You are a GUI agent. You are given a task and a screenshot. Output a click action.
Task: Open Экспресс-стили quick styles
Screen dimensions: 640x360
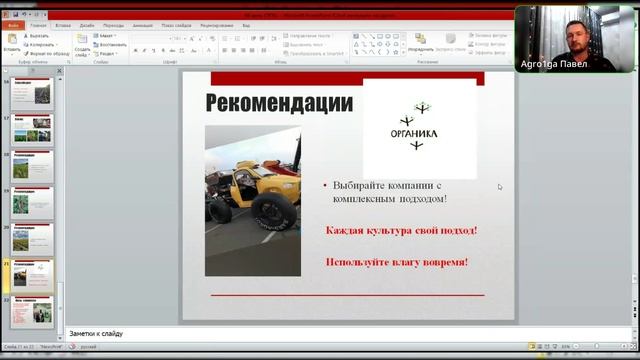451,43
